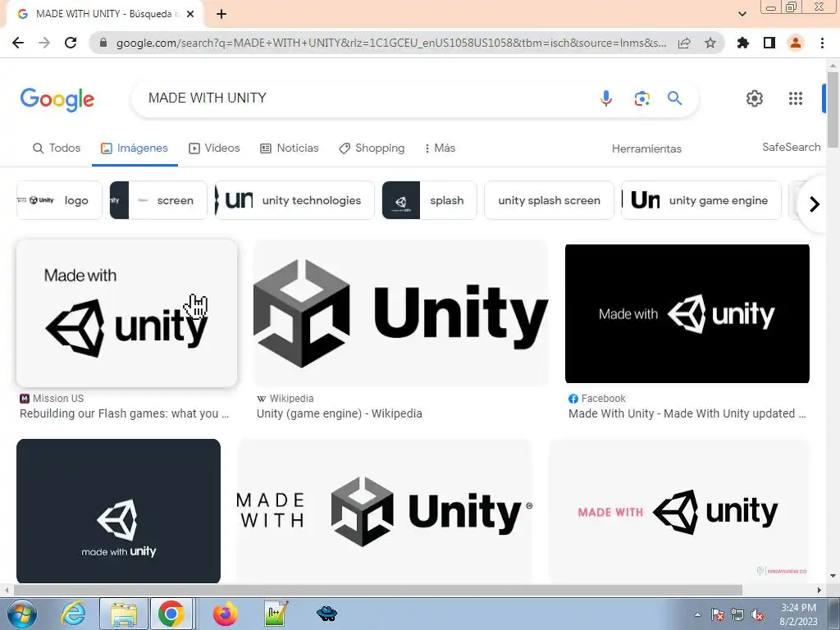The width and height of the screenshot is (840, 630).
Task: Open the Notepad++ taskbar icon
Action: coord(276,614)
